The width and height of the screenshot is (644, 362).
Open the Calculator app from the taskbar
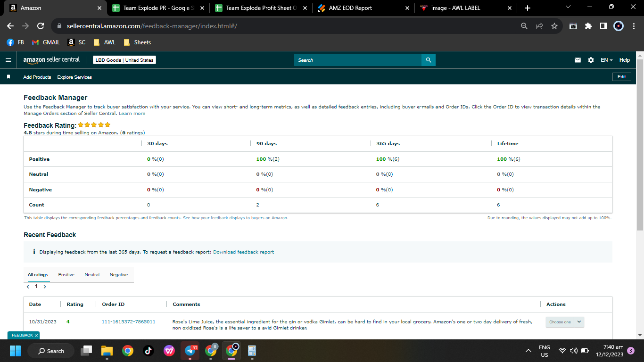[x=252, y=351]
